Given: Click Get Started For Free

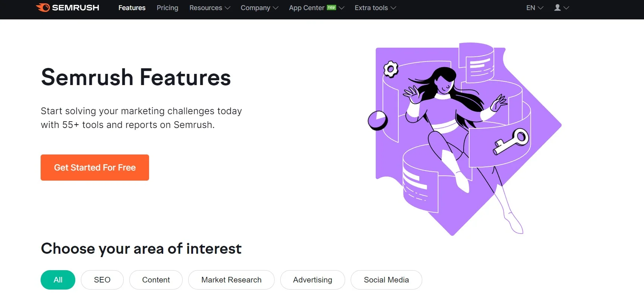Looking at the screenshot, I should (94, 168).
